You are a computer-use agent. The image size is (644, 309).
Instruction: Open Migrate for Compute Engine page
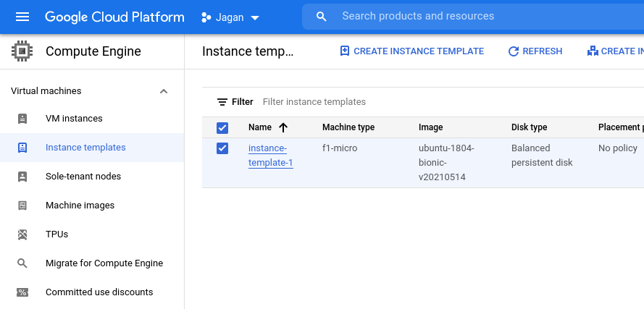[x=104, y=263]
